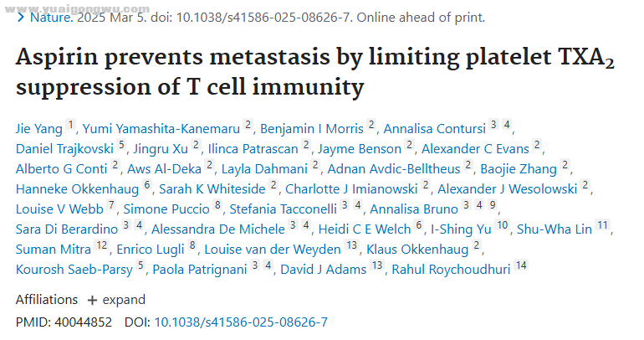Click affiliation badge 7 after Louise V Webb
644x340 pixels.
pos(111,205)
